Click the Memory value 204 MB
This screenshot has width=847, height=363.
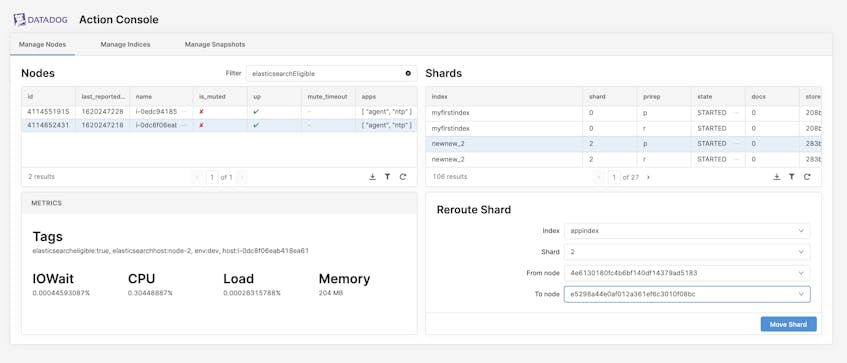coord(331,293)
